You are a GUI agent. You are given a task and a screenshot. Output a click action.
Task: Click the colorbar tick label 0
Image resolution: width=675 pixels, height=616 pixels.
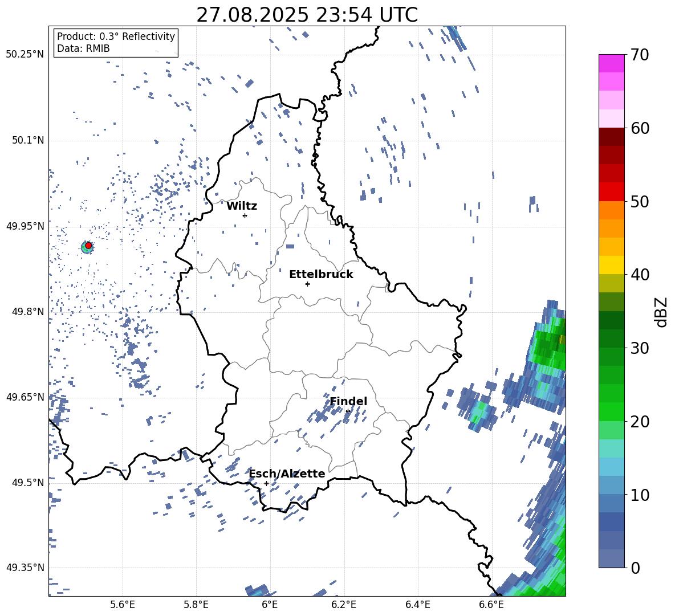point(635,568)
